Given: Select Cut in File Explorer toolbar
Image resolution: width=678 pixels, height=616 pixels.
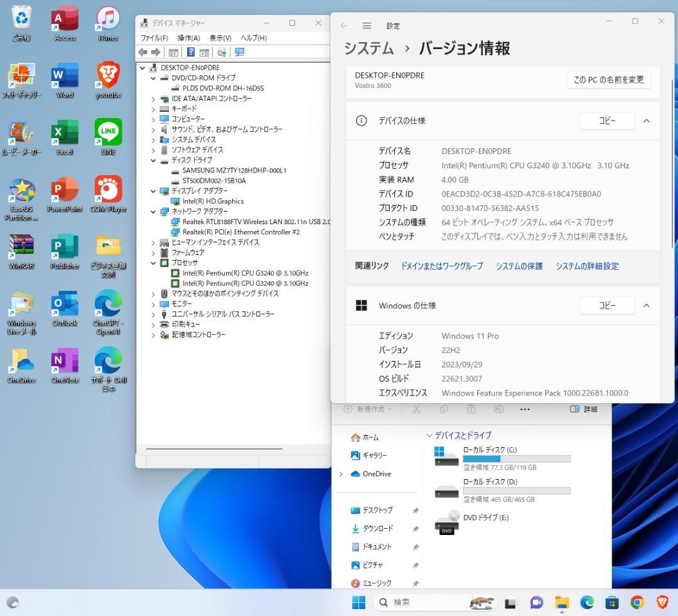Looking at the screenshot, I should [x=416, y=409].
